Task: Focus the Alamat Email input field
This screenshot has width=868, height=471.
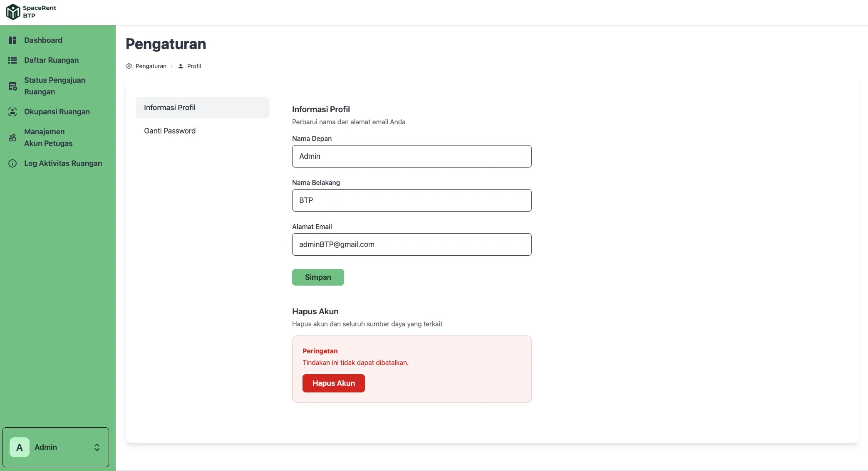Action: pyautogui.click(x=412, y=244)
